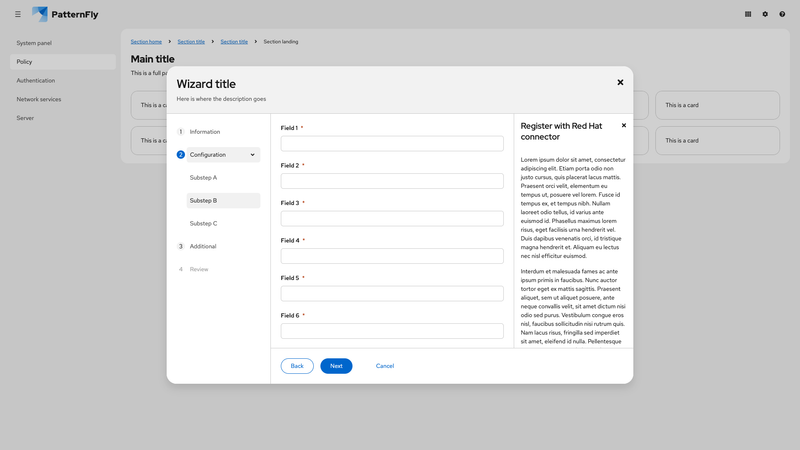This screenshot has height=450, width=800.
Task: Open the help question mark icon
Action: click(782, 14)
